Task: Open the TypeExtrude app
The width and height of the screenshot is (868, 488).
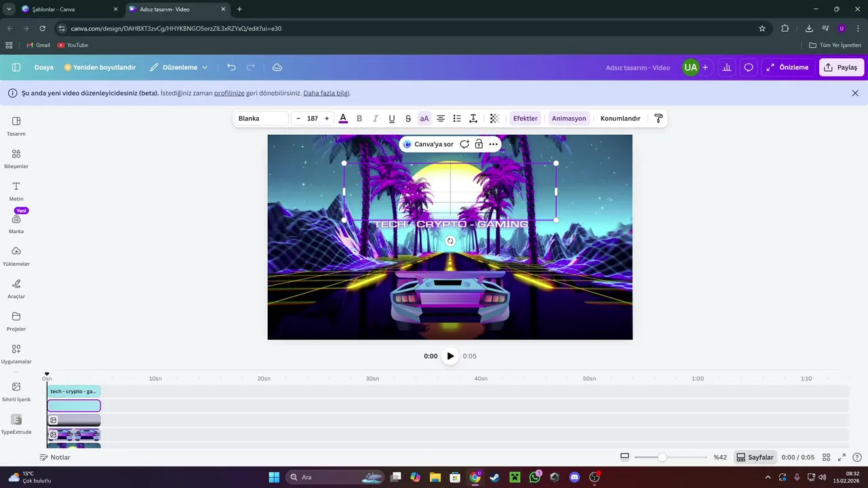Action: coord(16,424)
